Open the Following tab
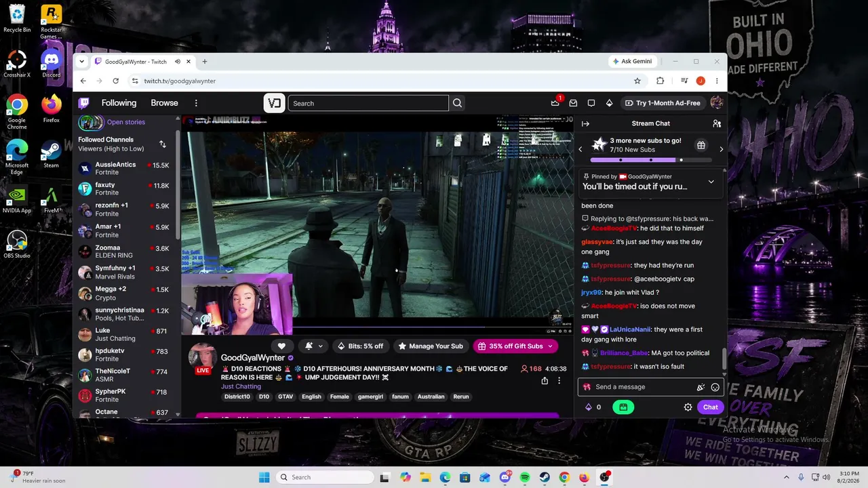868x488 pixels. click(119, 103)
